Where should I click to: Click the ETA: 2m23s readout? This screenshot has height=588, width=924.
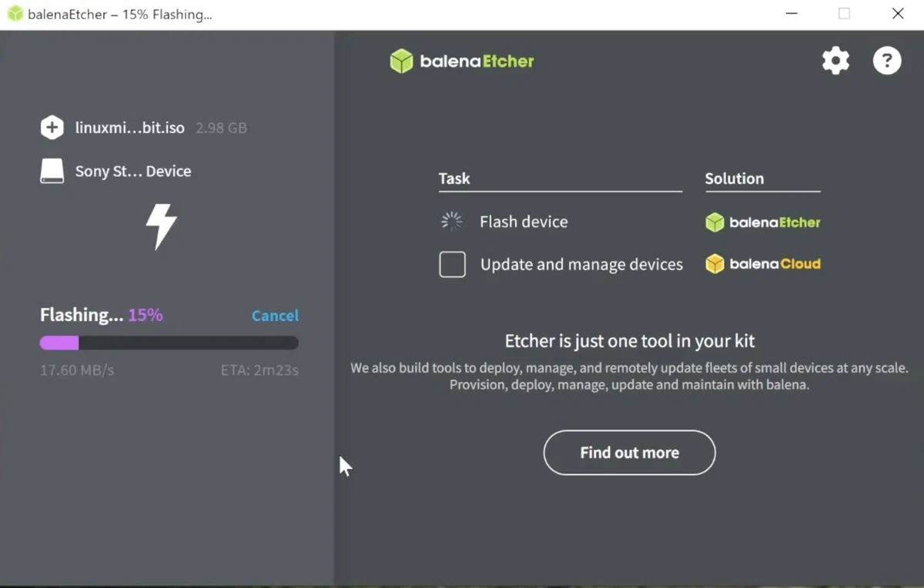259,370
